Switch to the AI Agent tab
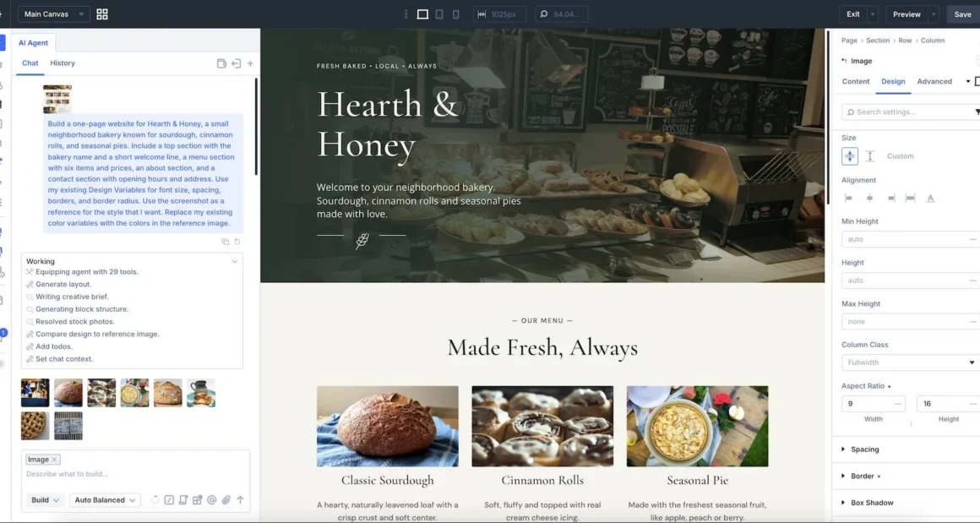Screen dimensions: 980x523 click(33, 43)
